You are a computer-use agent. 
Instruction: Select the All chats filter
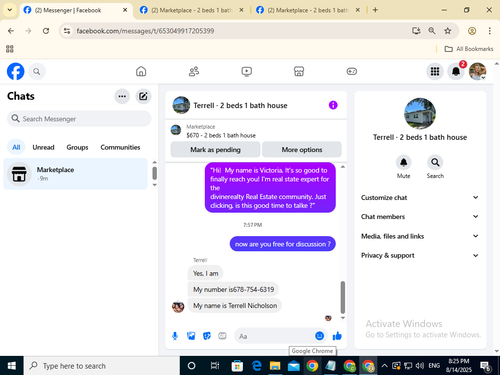point(16,147)
